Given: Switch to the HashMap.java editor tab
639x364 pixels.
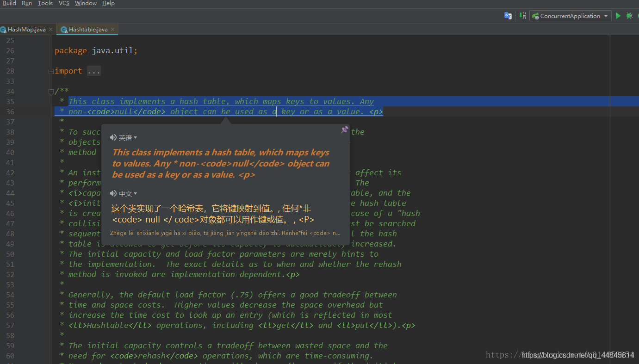Looking at the screenshot, I should (27, 29).
